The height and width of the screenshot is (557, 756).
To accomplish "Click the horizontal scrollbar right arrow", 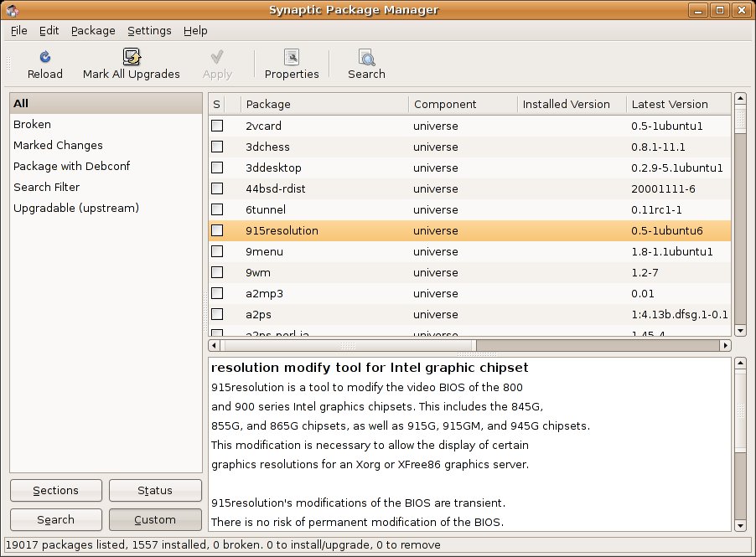I will pyautogui.click(x=725, y=345).
